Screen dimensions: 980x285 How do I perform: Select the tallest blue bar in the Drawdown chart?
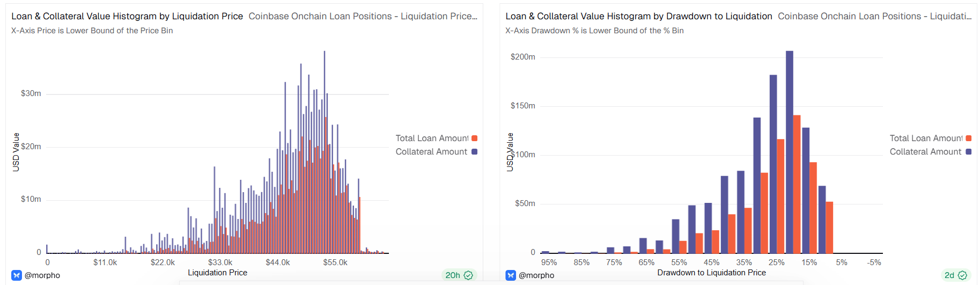(790, 153)
